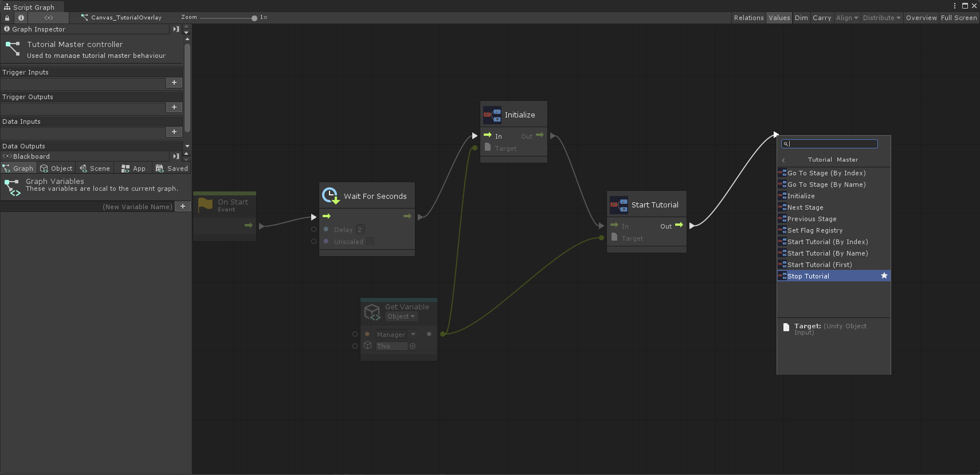Add a new Trigger Inputs entry with plus
This screenshot has width=980, height=475.
pos(174,83)
